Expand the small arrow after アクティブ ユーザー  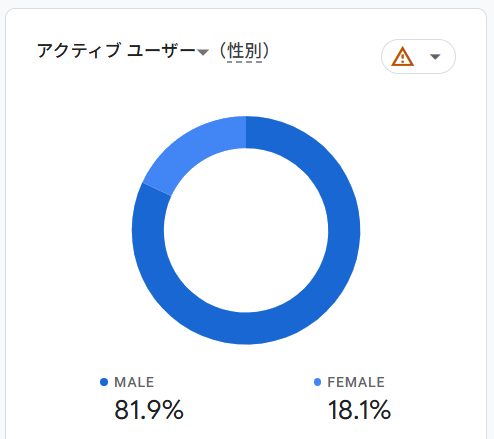click(x=203, y=52)
